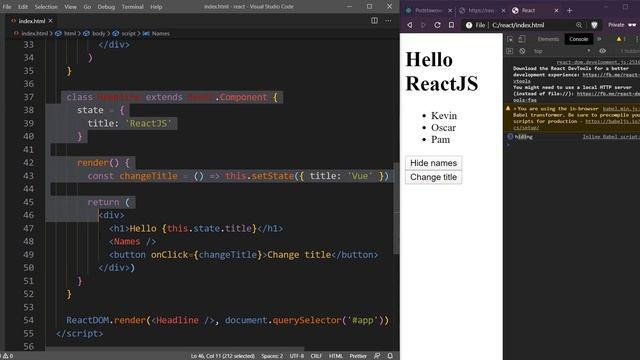
Task: Reload the page with the refresh icon
Action: pyautogui.click(x=437, y=25)
